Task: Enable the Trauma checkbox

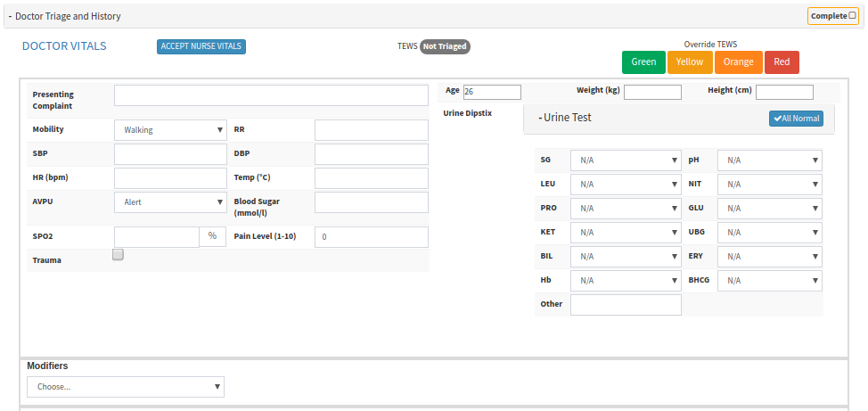Action: tap(118, 255)
